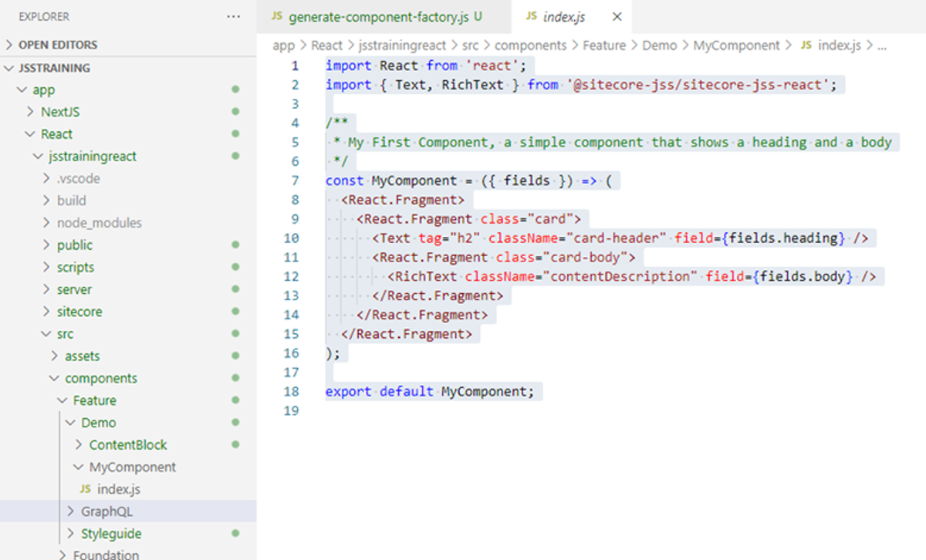Expand the Styleguide folder
This screenshot has width=926, height=560.
coord(71,534)
